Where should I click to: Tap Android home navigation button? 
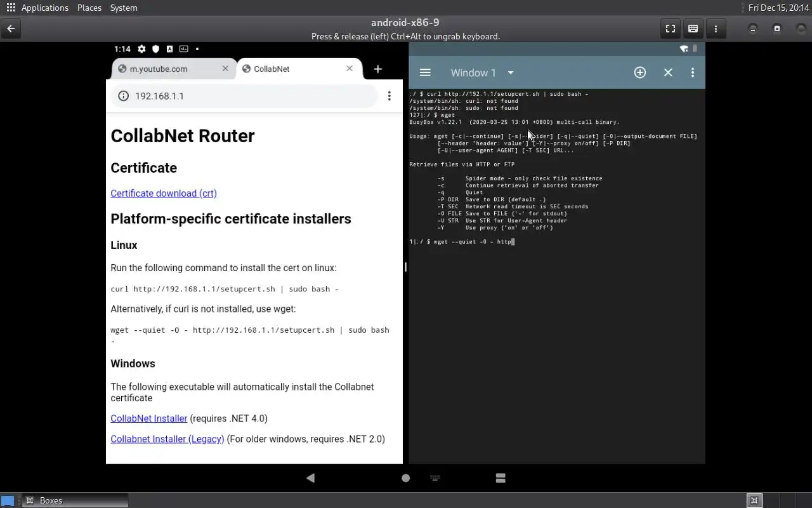pos(406,478)
